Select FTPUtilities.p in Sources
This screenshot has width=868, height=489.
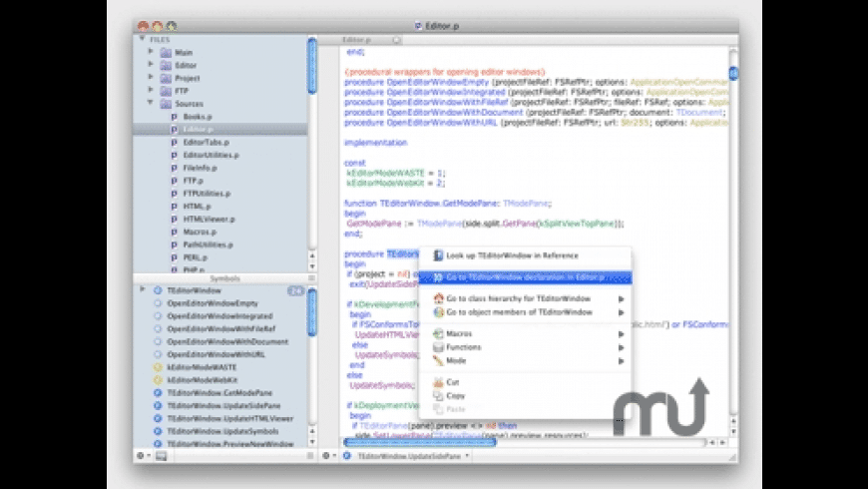pos(207,194)
